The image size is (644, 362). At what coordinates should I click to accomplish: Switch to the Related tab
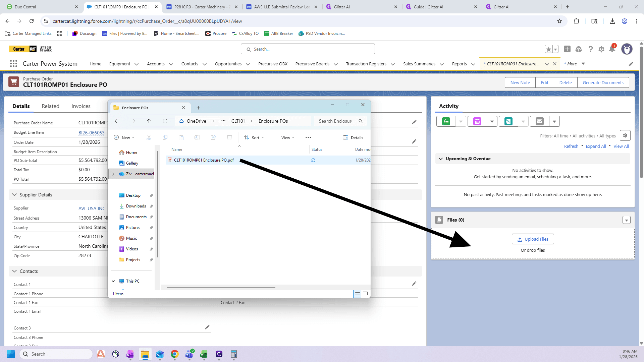(x=51, y=106)
